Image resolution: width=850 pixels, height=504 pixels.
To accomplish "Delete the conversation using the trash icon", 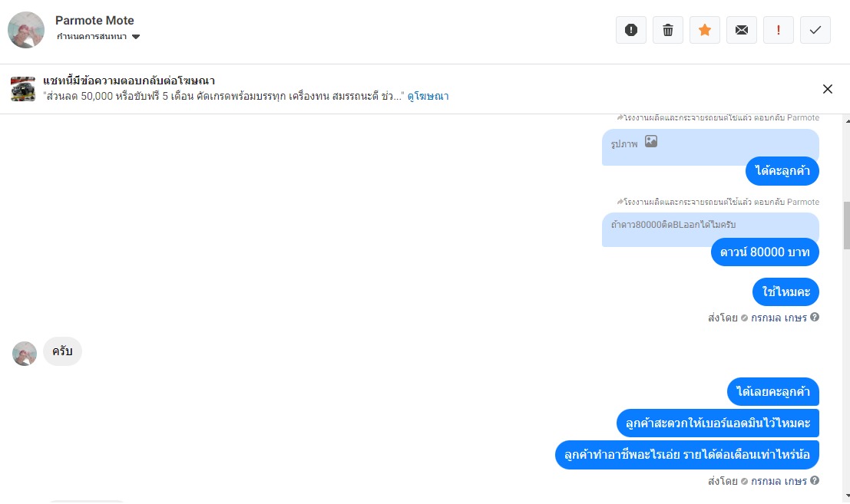I will pos(668,30).
